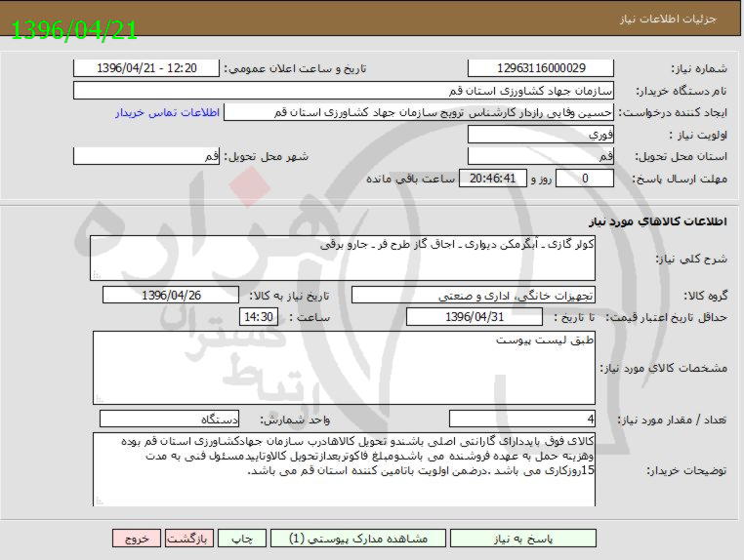This screenshot has height=560, width=744.
Task: Click the گروه کالا field
Action: click(x=474, y=296)
